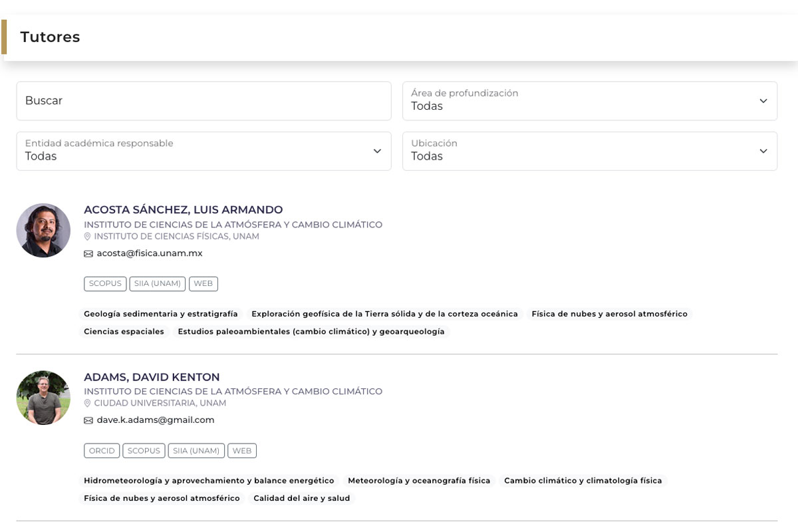
Task: Click Acosta's Instituto de Ciencias de la Atmósfera text
Action: coord(233,225)
